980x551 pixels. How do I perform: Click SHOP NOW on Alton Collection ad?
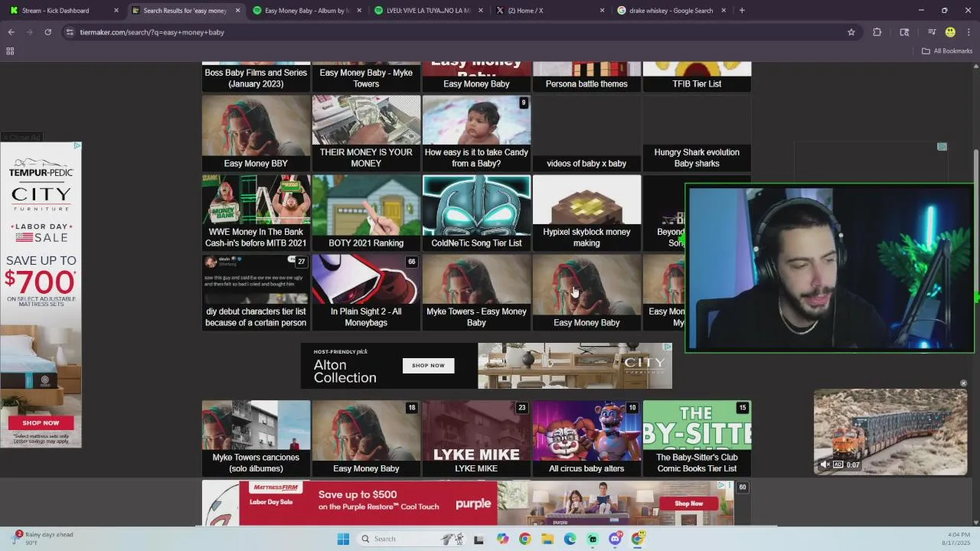(x=428, y=365)
